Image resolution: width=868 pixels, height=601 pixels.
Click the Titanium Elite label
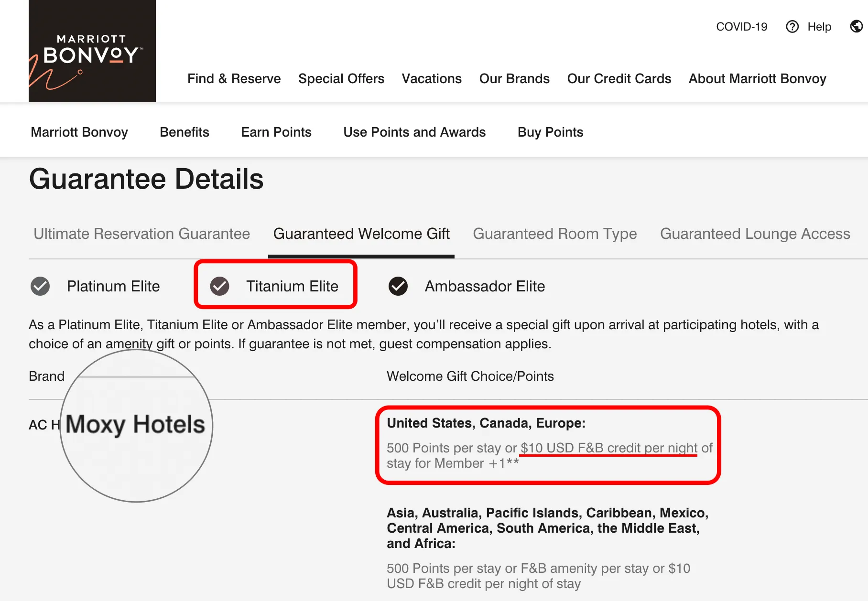pyautogui.click(x=292, y=286)
